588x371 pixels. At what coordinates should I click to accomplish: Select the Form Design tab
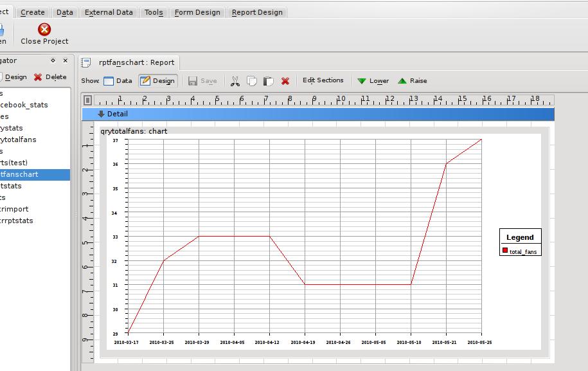197,12
